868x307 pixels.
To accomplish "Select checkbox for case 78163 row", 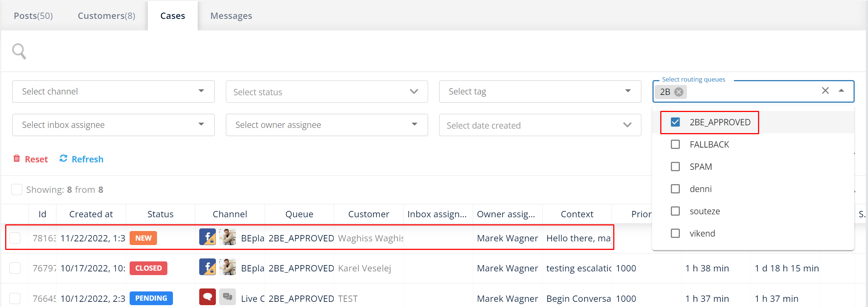I will pyautogui.click(x=15, y=238).
